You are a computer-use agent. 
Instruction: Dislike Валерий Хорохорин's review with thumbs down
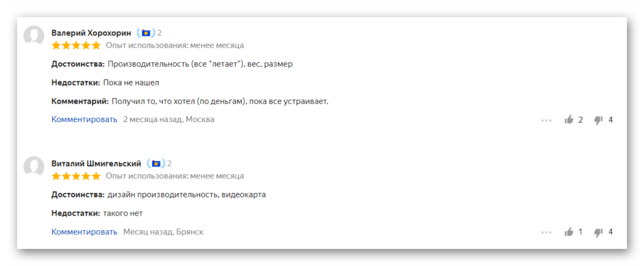tap(599, 120)
